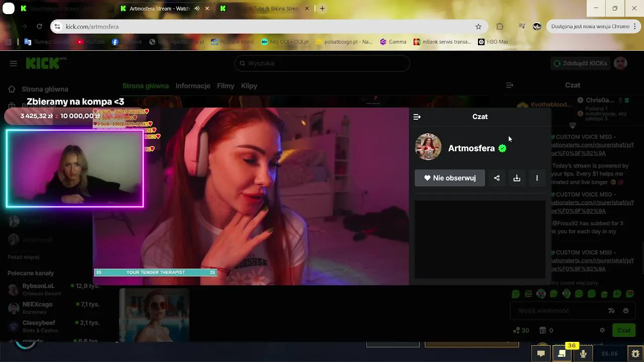Open the Zdobądź KICKs button
This screenshot has width=644, height=362.
[581, 63]
